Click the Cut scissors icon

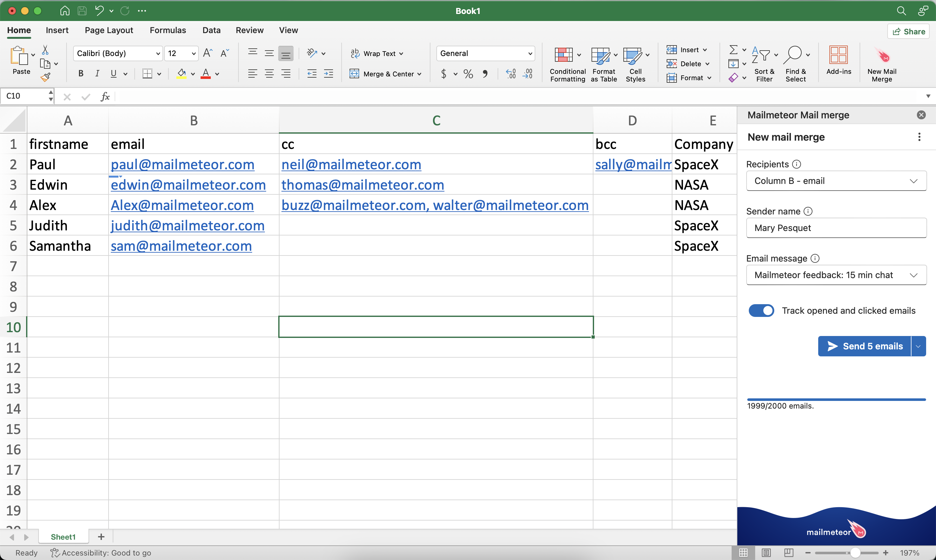45,50
